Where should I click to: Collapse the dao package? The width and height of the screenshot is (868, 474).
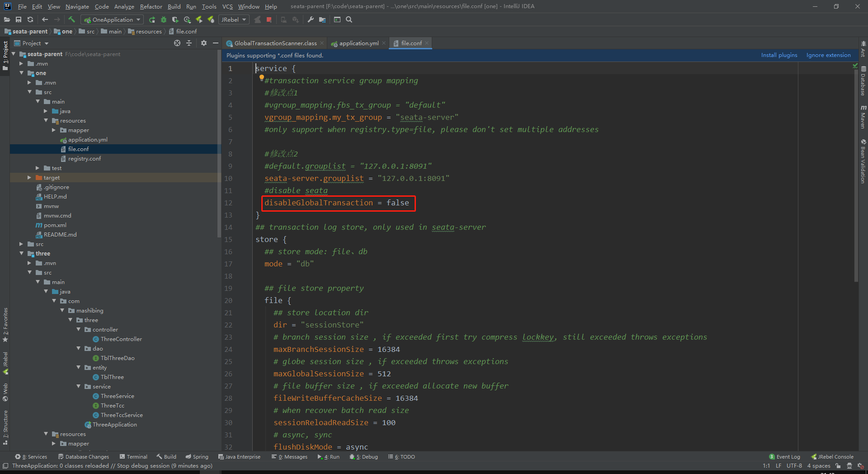tap(78, 348)
